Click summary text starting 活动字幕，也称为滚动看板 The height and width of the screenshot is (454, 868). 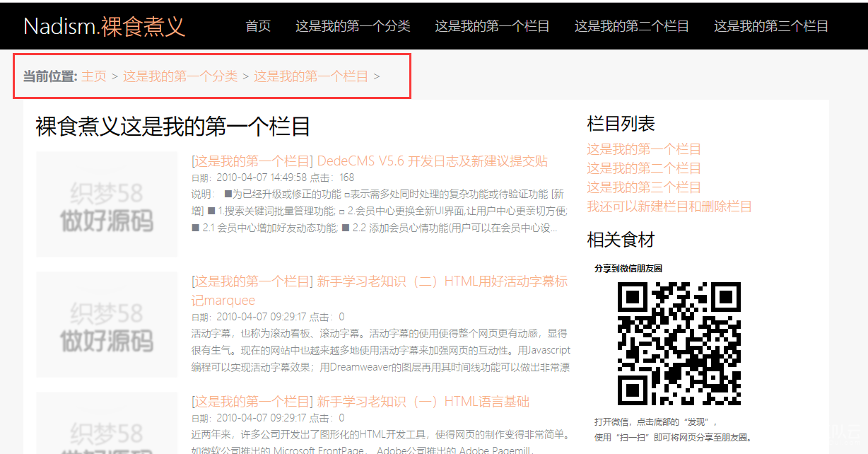tap(381, 351)
